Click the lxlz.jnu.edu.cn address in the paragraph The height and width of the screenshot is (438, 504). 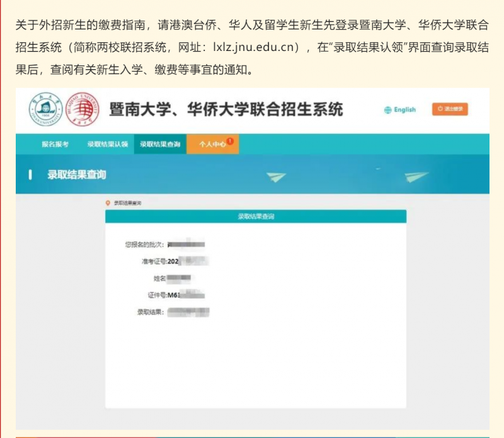[254, 47]
